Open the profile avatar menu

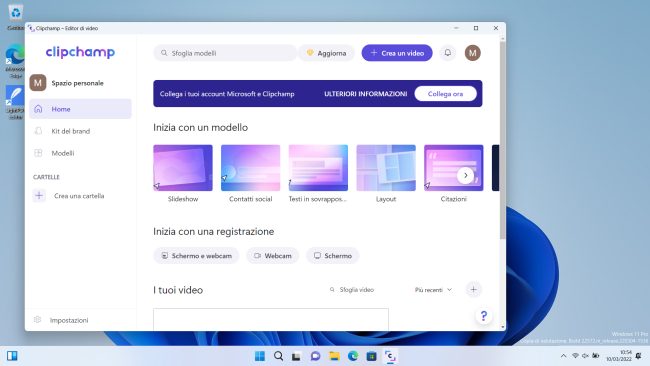point(473,53)
